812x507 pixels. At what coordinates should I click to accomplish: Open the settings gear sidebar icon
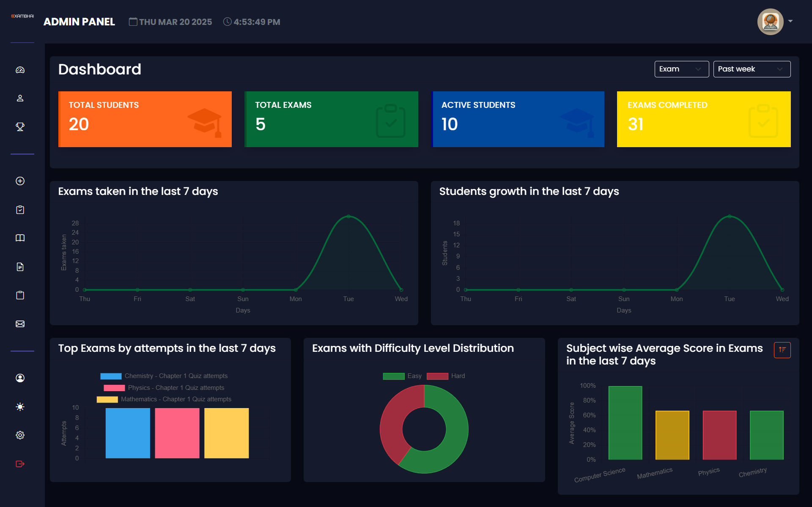coord(20,435)
